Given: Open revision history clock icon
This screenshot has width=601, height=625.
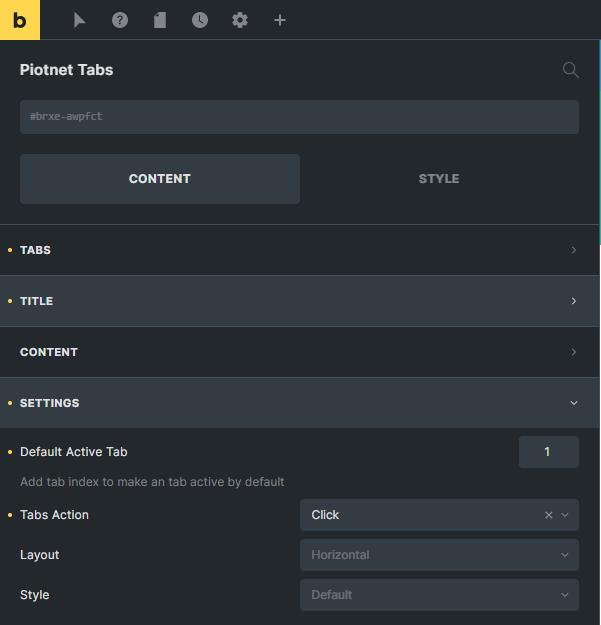Looking at the screenshot, I should pyautogui.click(x=200, y=20).
